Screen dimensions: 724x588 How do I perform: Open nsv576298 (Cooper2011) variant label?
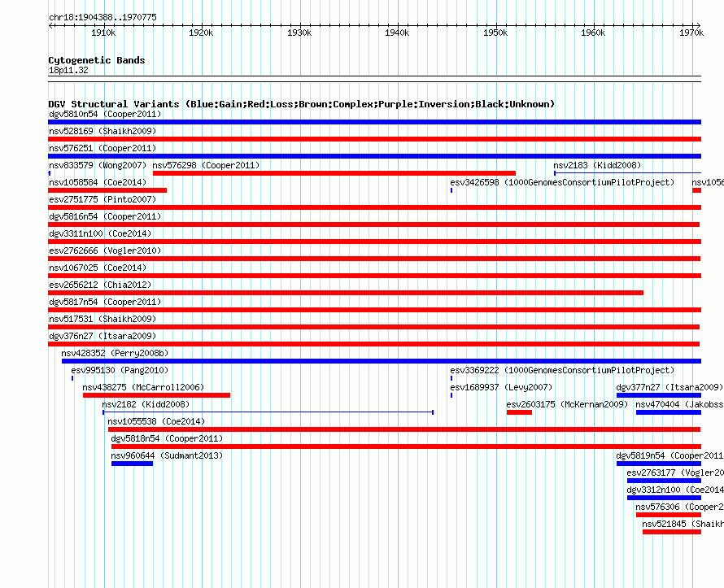click(x=206, y=165)
